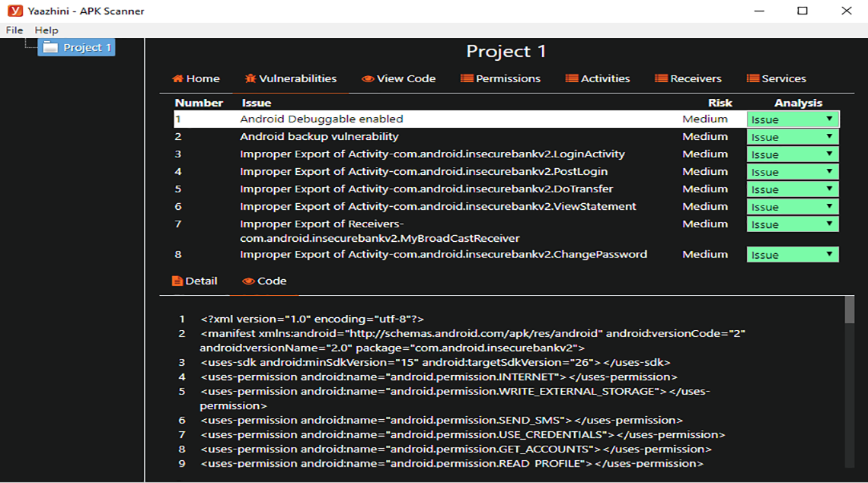Click the INTERNET permission code line
The image size is (868, 483).
pyautogui.click(x=439, y=377)
